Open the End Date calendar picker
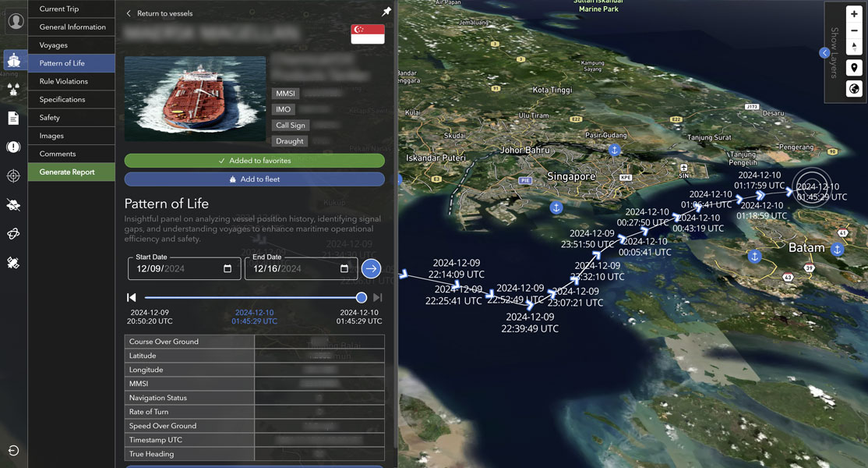This screenshot has height=468, width=868. coord(344,269)
